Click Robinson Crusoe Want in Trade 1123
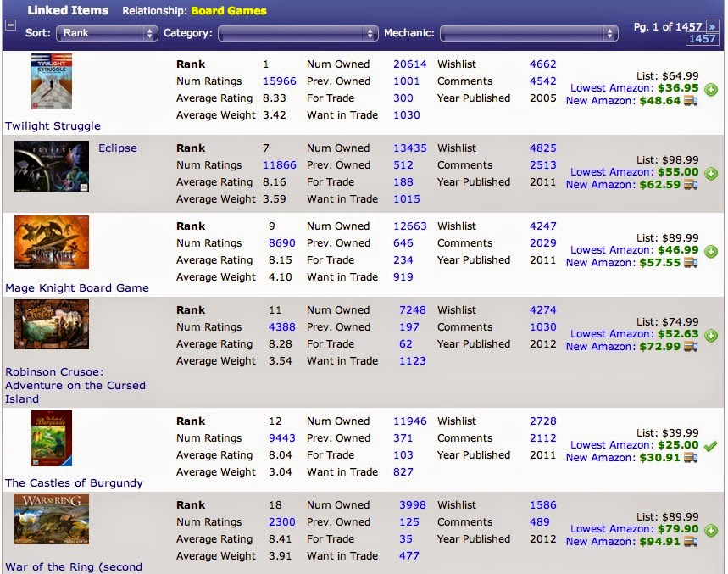Screen dimensions: 728x574 point(413,361)
